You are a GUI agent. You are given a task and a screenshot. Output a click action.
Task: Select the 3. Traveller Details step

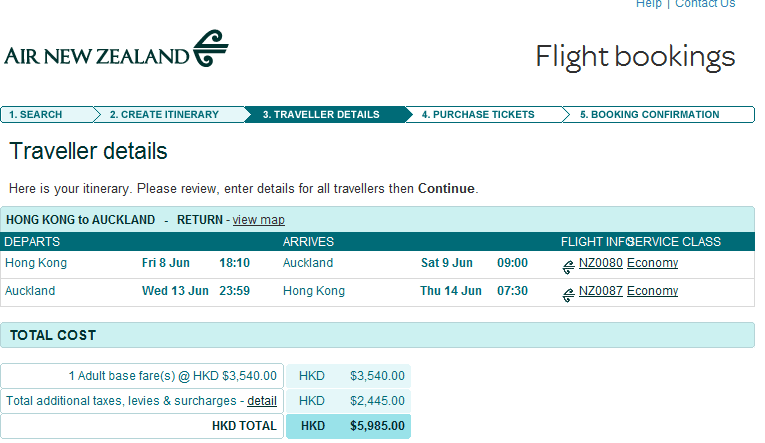pos(321,115)
